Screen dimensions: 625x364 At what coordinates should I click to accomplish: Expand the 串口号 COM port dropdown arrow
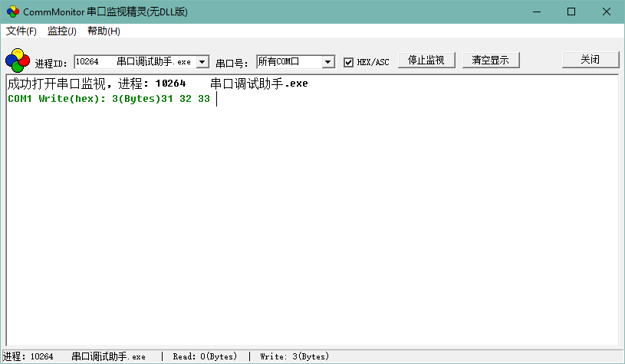[x=327, y=62]
